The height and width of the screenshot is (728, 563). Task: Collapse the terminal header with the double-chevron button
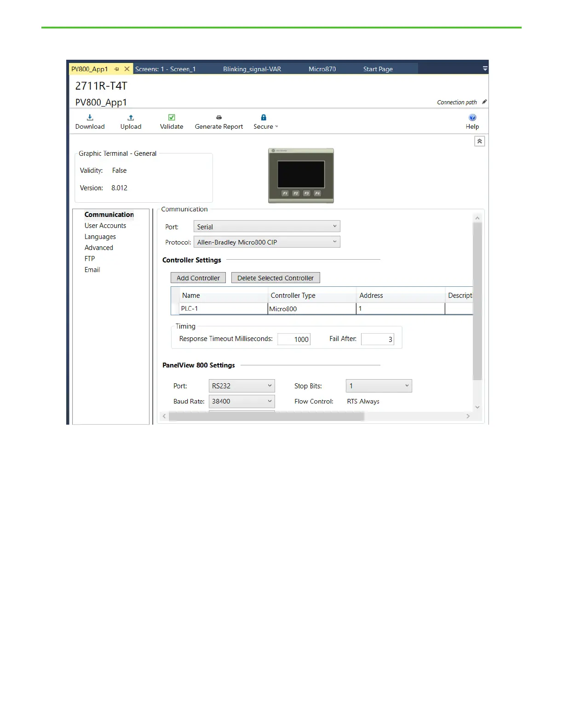point(480,141)
